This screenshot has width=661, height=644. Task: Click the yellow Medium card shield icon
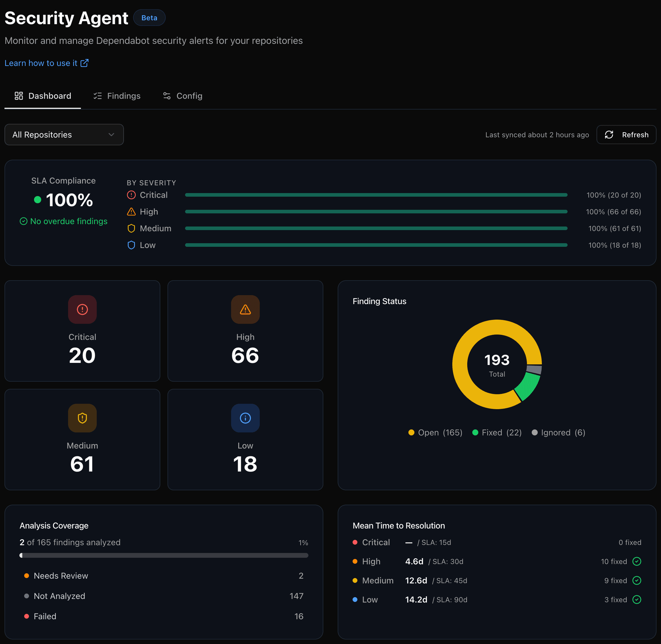tap(82, 418)
